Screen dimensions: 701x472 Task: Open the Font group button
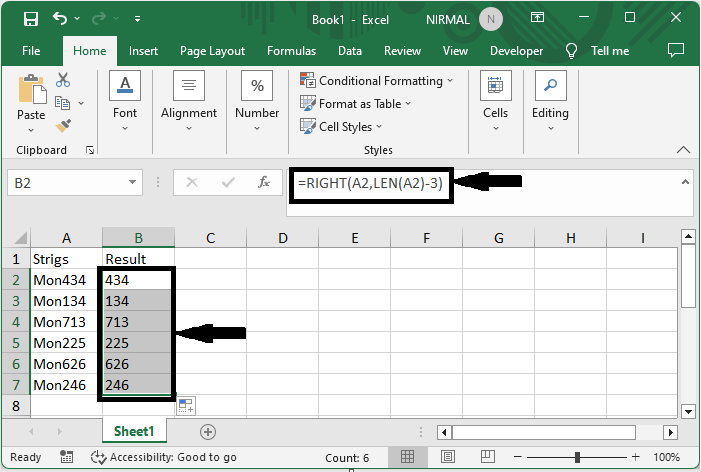125,101
